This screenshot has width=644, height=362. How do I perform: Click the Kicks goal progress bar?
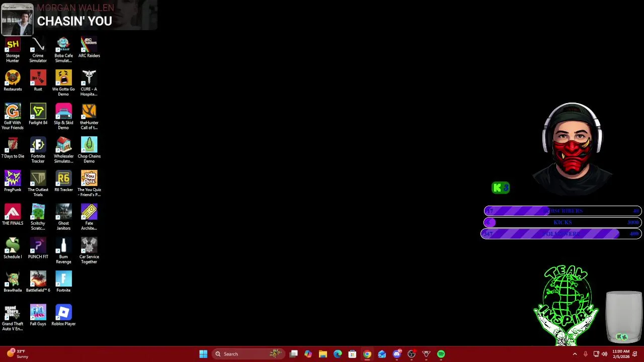(562, 222)
